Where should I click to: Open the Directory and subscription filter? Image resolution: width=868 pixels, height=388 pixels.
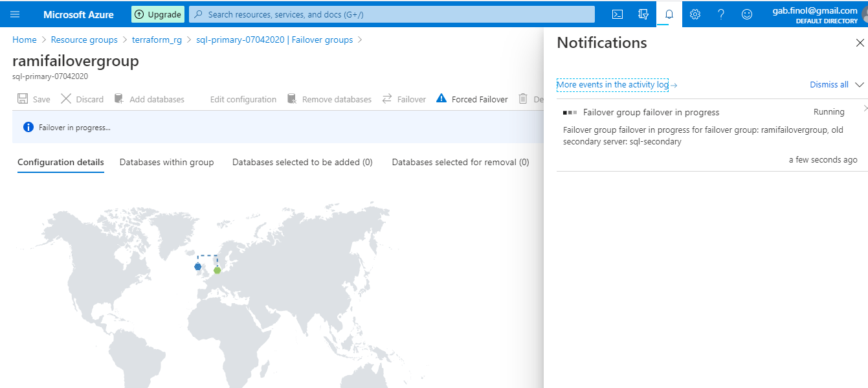pos(643,14)
